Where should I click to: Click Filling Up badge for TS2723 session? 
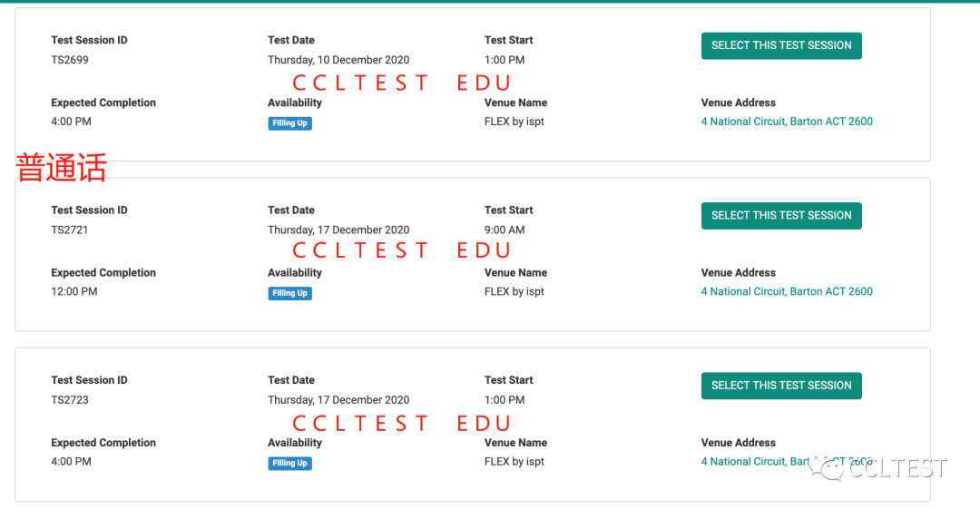pos(290,464)
